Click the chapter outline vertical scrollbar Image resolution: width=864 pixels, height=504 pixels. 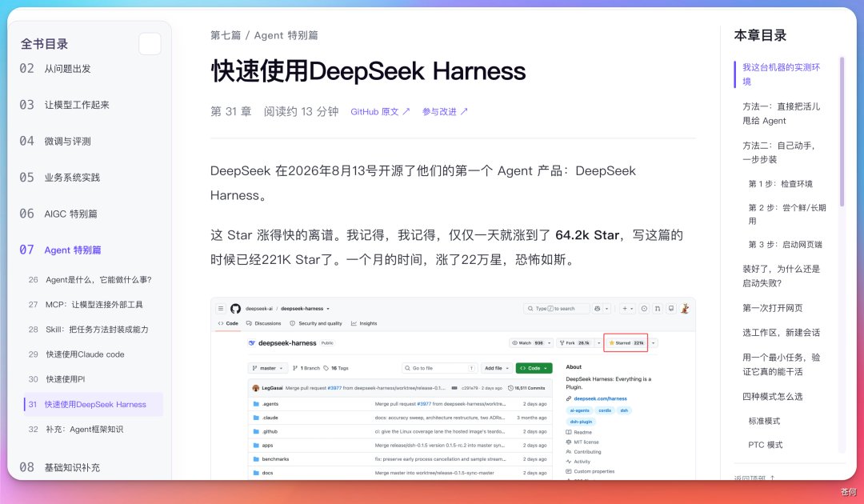pos(842,132)
